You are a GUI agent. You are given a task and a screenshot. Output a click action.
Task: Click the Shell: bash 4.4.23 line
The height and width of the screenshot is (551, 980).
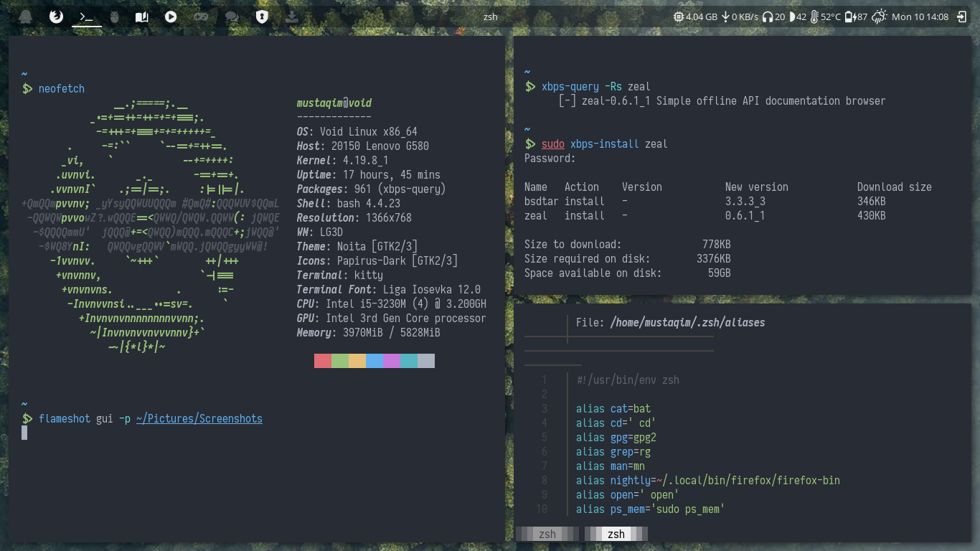[x=349, y=204]
